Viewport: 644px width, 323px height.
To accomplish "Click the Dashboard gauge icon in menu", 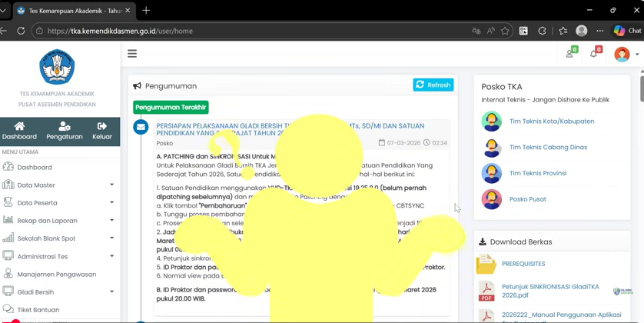I will pyautogui.click(x=8, y=167).
